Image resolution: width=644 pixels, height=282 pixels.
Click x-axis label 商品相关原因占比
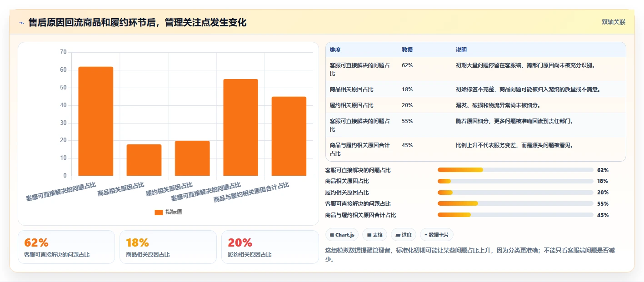(x=121, y=189)
